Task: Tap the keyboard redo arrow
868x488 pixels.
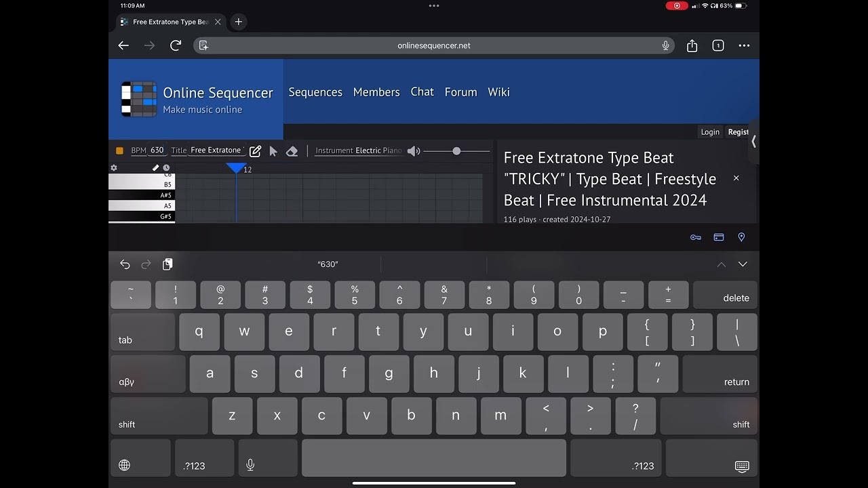Action: coord(146,264)
